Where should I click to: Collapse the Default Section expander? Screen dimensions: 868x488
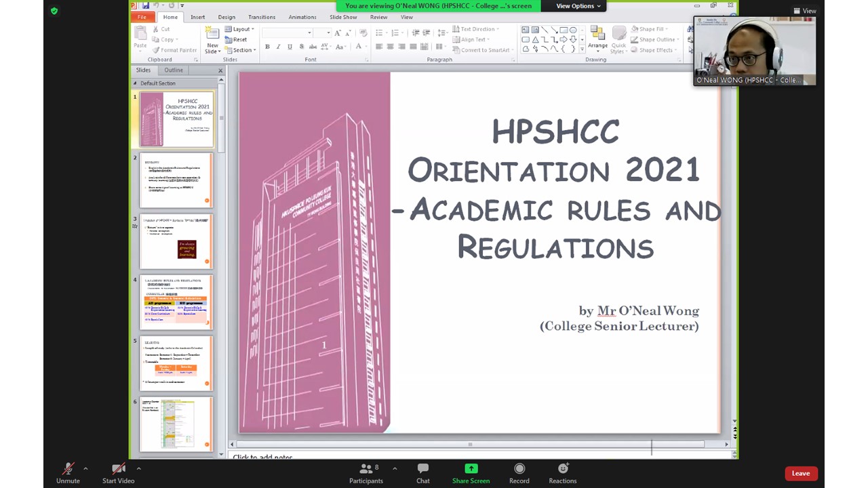click(x=135, y=83)
